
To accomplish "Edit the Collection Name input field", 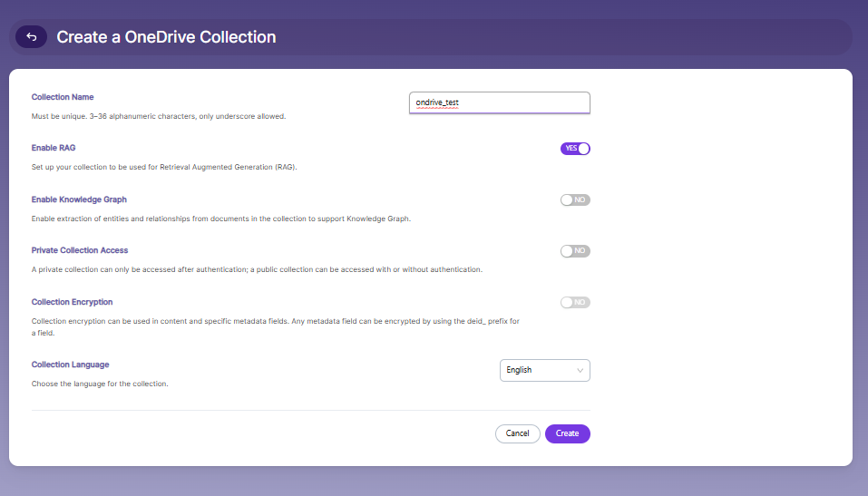I will [500, 103].
